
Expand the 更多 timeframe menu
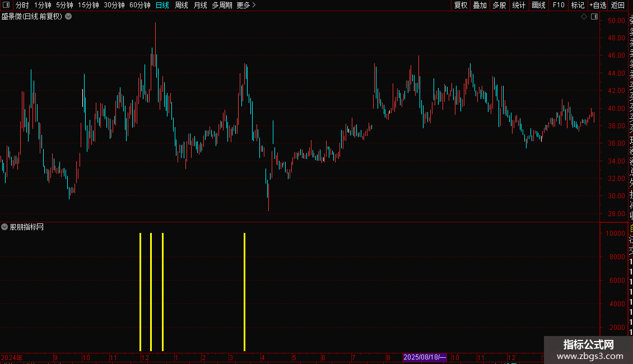point(246,5)
